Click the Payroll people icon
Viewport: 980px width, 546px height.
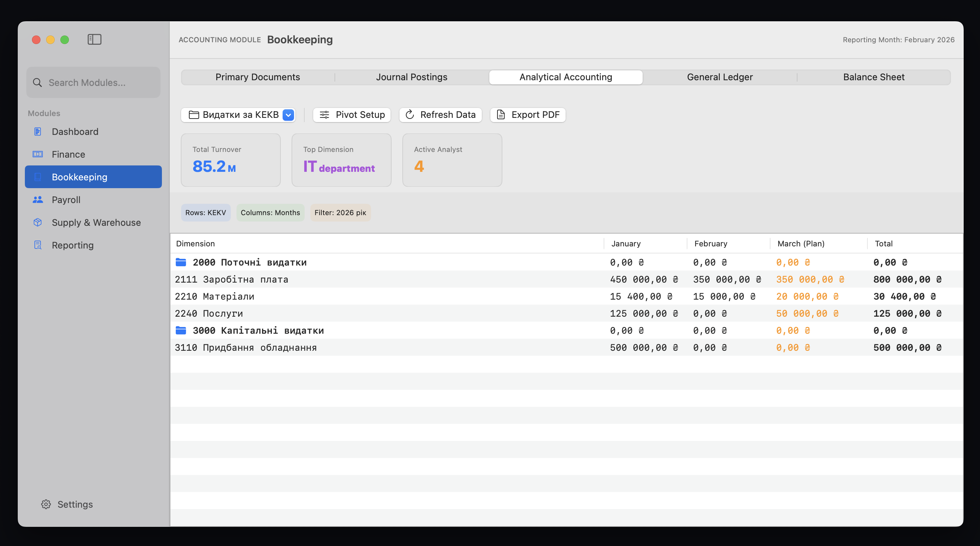pos(38,200)
